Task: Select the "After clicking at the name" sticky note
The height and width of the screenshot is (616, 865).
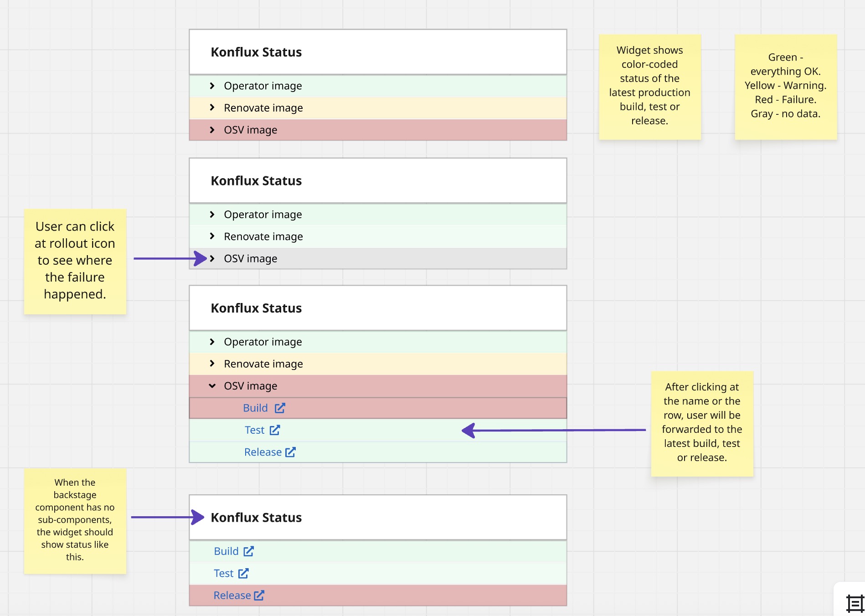Action: pyautogui.click(x=702, y=423)
